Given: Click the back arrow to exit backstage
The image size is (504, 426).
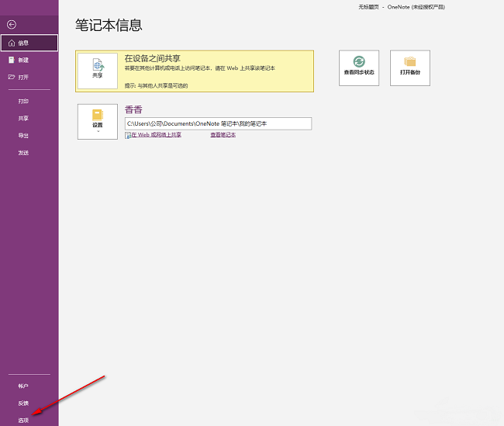Looking at the screenshot, I should click(11, 26).
